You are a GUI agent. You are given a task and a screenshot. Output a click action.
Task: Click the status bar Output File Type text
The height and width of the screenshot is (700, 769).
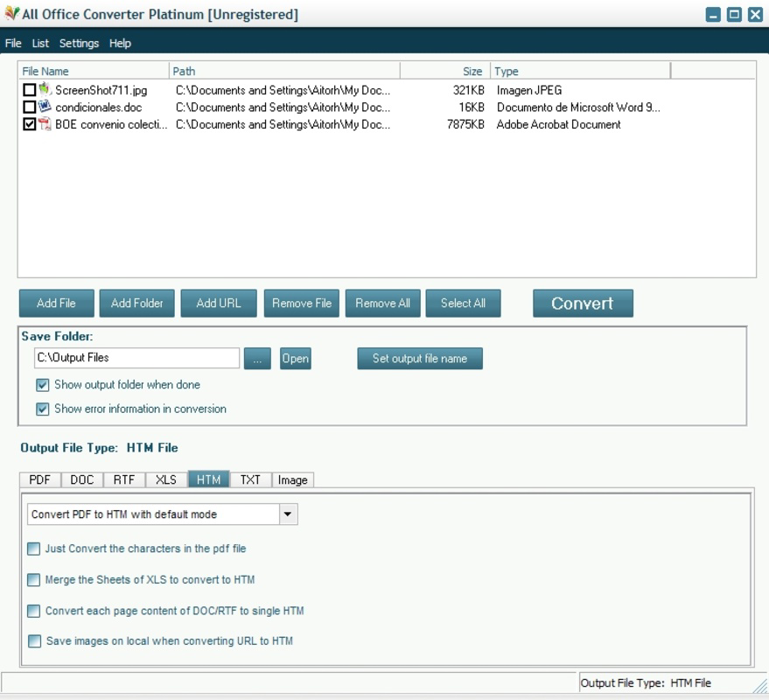646,682
